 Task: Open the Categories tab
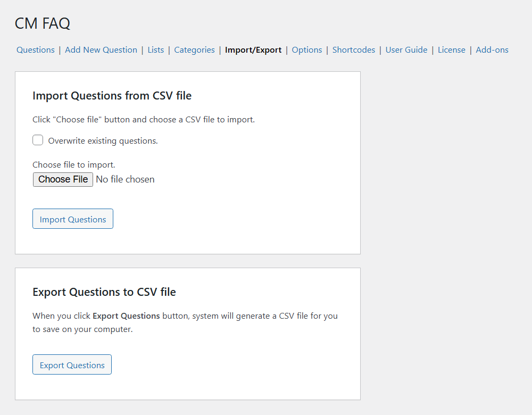(x=194, y=50)
